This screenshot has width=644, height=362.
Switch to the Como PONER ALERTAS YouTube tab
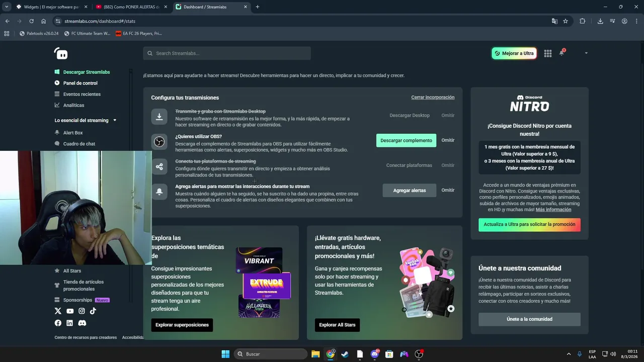[132, 7]
